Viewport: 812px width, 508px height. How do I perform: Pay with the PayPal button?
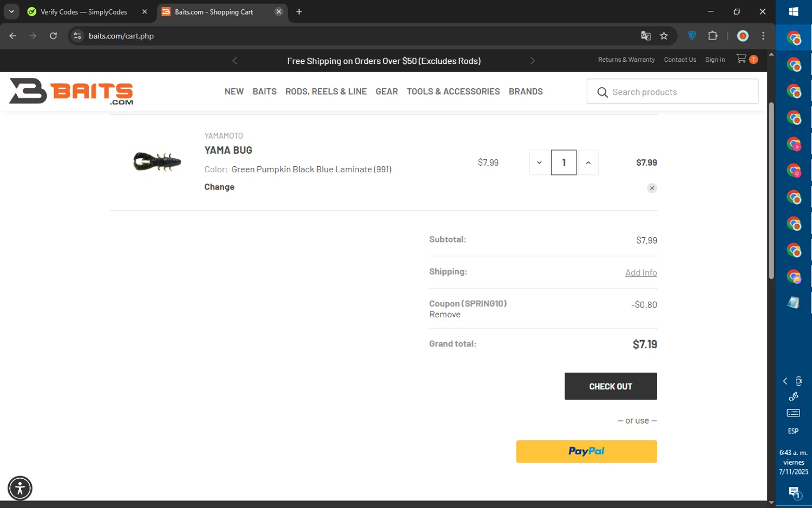(x=586, y=451)
